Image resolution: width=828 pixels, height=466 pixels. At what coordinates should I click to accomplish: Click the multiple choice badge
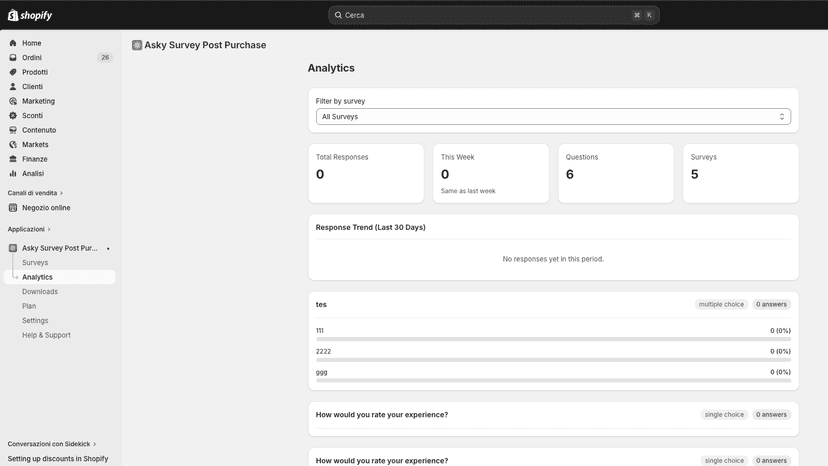click(721, 304)
